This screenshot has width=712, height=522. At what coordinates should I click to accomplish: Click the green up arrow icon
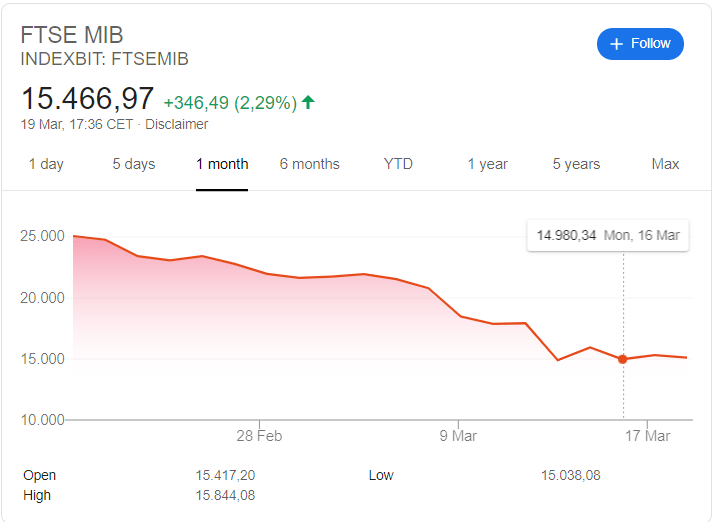[308, 102]
